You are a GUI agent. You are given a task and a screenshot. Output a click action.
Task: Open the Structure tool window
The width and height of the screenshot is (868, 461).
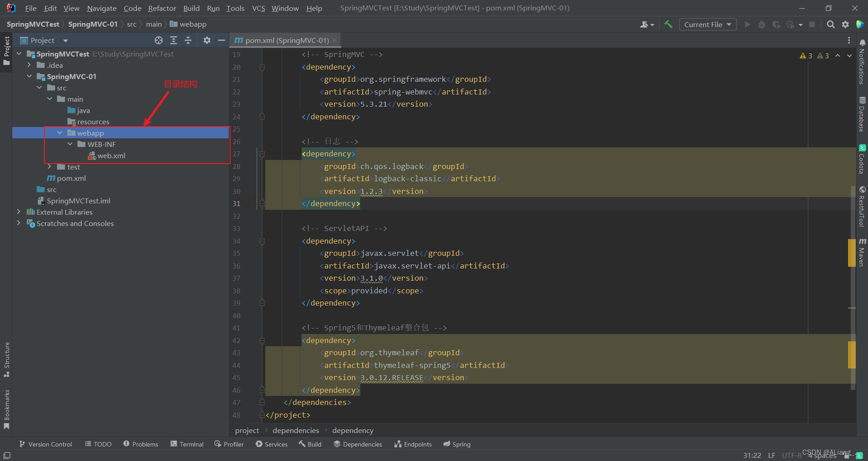[x=6, y=360]
